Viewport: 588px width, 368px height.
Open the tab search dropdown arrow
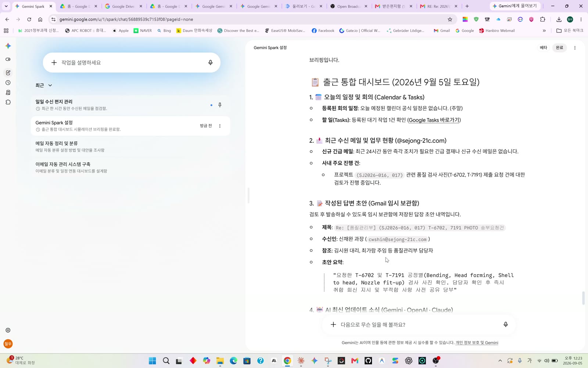[x=6, y=6]
